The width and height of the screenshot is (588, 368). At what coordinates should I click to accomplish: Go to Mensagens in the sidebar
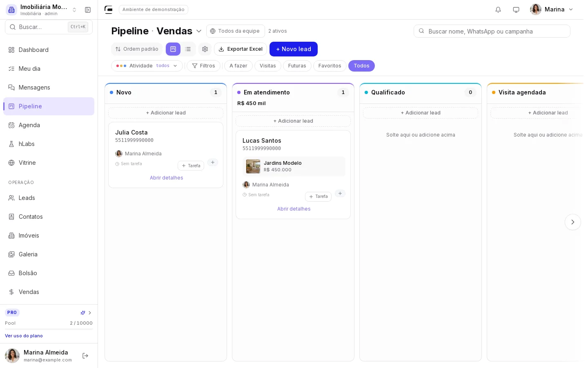(49, 88)
